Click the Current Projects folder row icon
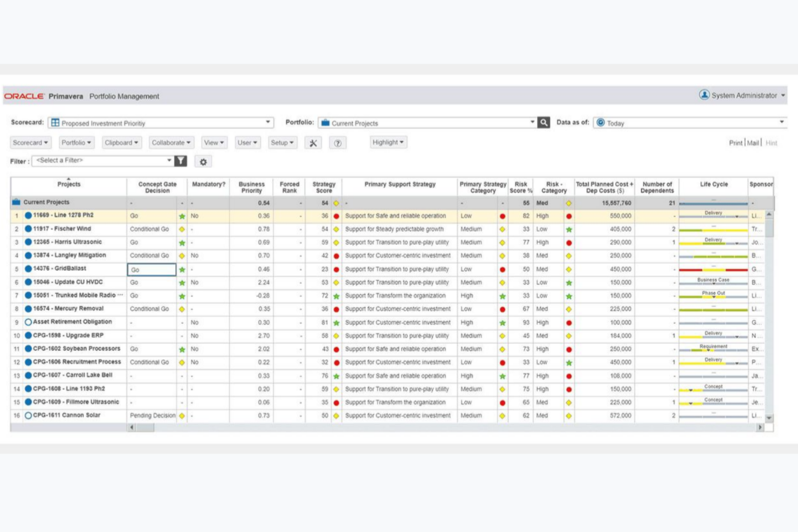798x532 pixels. tap(16, 202)
